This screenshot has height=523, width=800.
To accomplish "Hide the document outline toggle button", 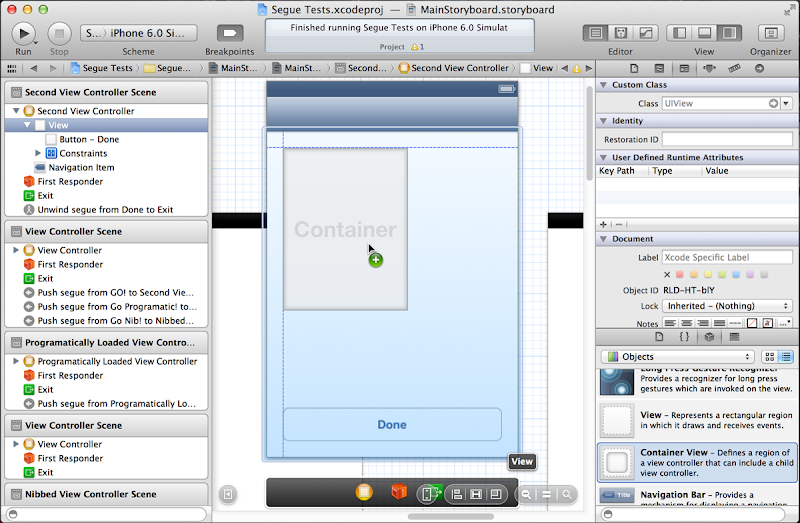I will click(228, 494).
